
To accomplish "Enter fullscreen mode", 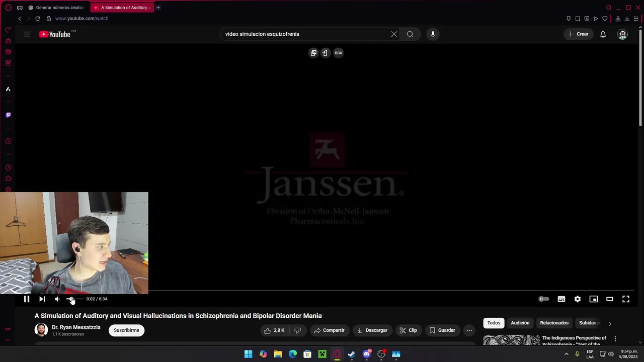I will tap(626, 299).
